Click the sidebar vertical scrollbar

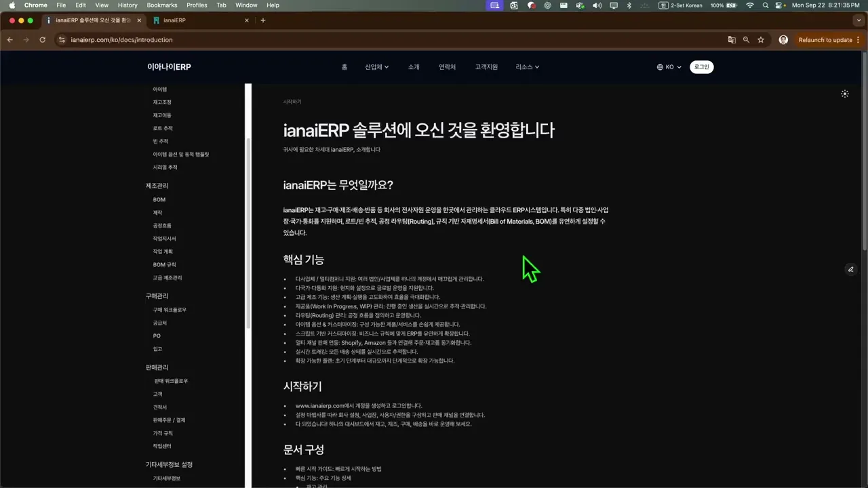[248, 234]
